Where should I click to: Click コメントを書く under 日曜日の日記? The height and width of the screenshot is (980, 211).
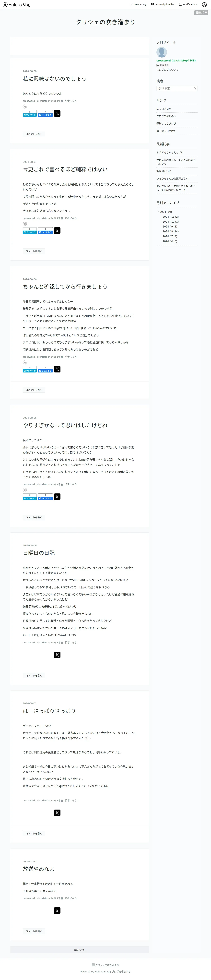pos(34,676)
